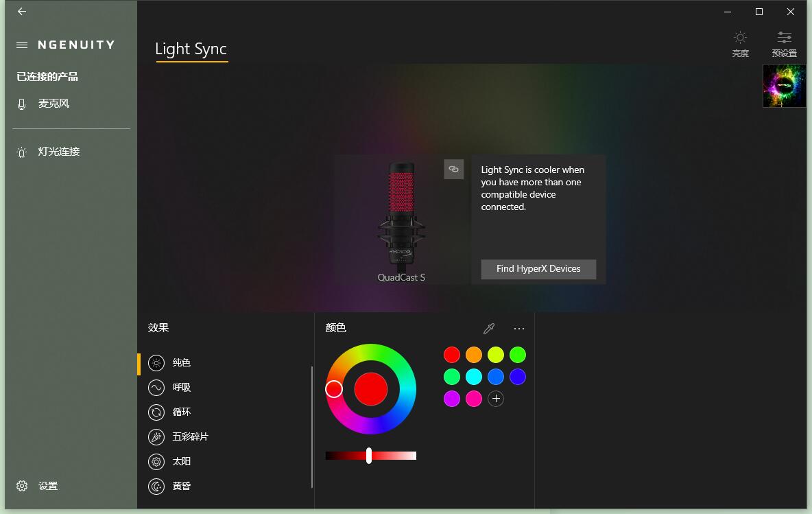Pick the deep blue color swatch
Screen dimensions: 812x514
pos(518,377)
